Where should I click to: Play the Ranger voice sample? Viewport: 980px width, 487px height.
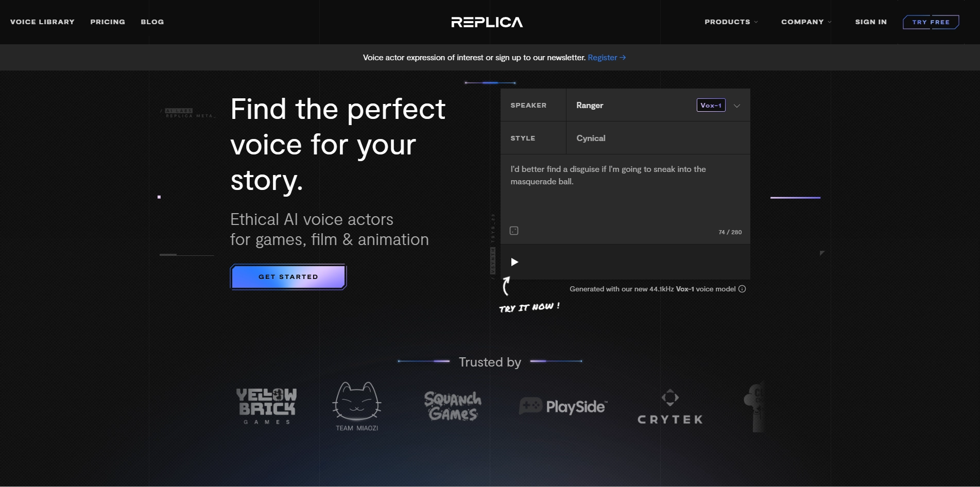514,262
